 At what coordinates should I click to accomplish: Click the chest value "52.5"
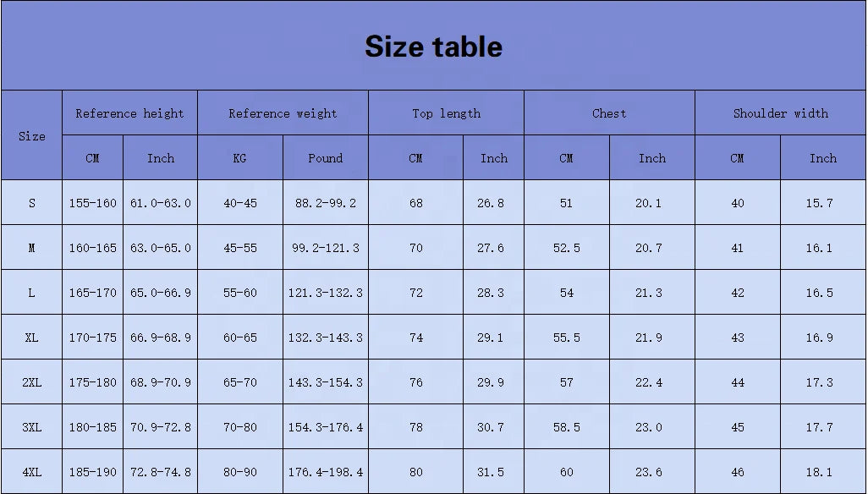tap(566, 248)
